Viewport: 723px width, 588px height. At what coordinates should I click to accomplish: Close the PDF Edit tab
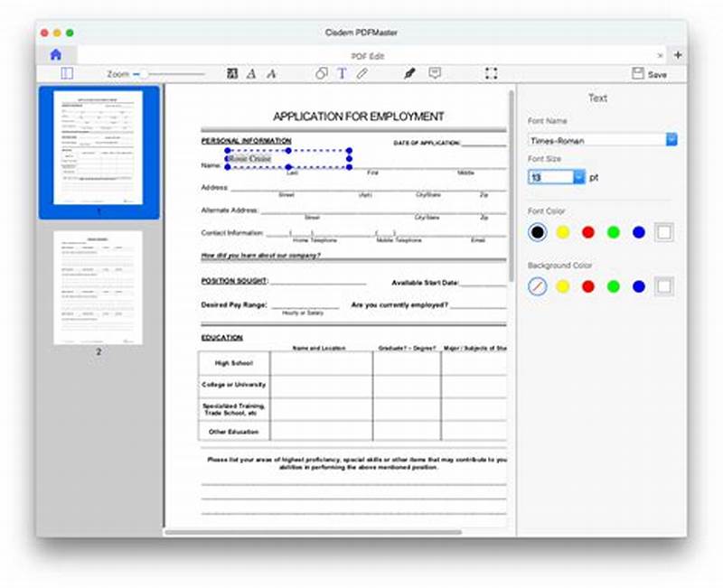click(660, 54)
